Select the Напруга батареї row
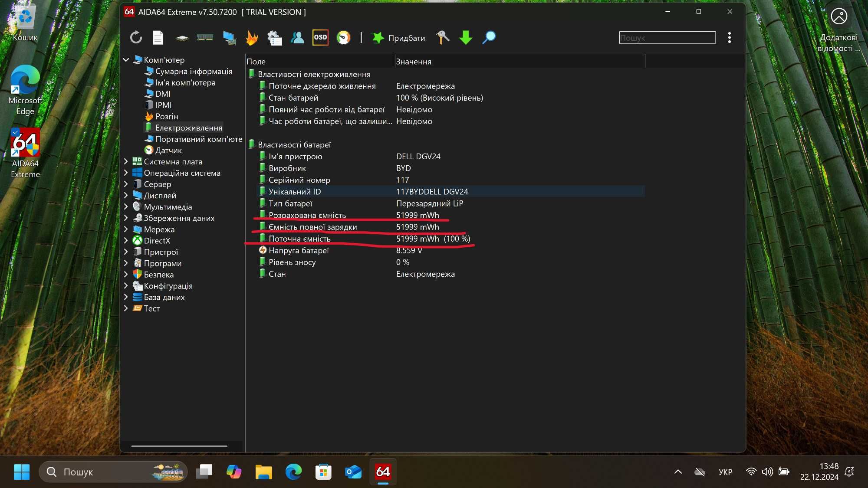This screenshot has height=488, width=868. (x=450, y=250)
